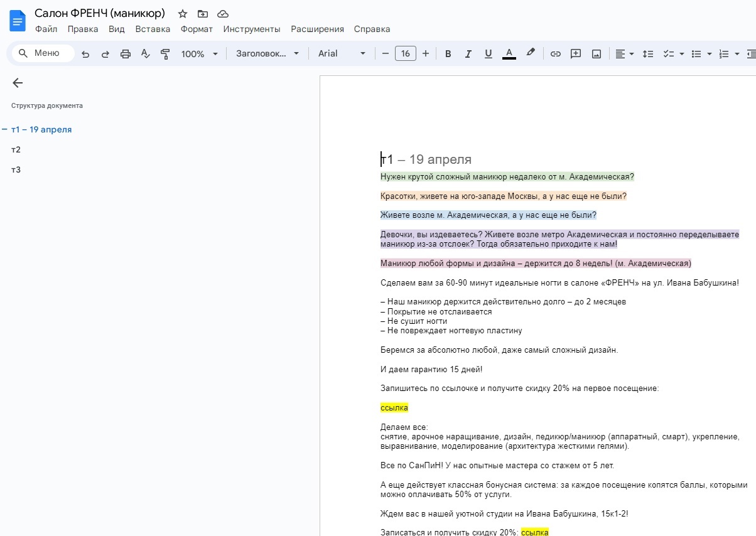The image size is (756, 536).
Task: Open the Расширения menu
Action: (x=317, y=29)
